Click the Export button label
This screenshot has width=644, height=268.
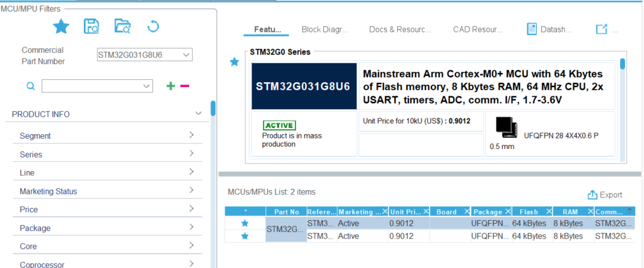[611, 195]
